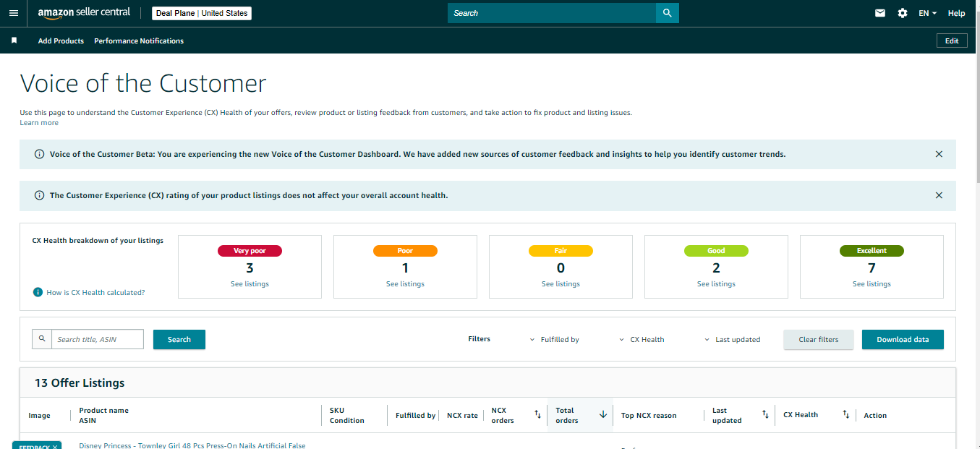The height and width of the screenshot is (449, 980).
Task: Click the Very poor count 3
Action: point(250,268)
